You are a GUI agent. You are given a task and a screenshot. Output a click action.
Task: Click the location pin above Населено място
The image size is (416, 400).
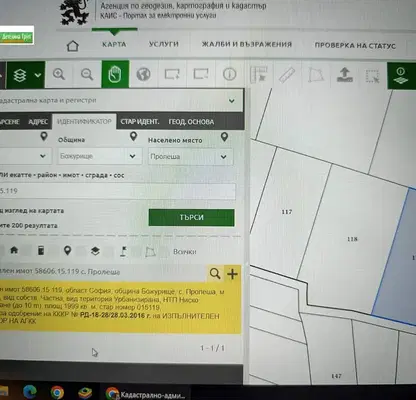pos(224,137)
